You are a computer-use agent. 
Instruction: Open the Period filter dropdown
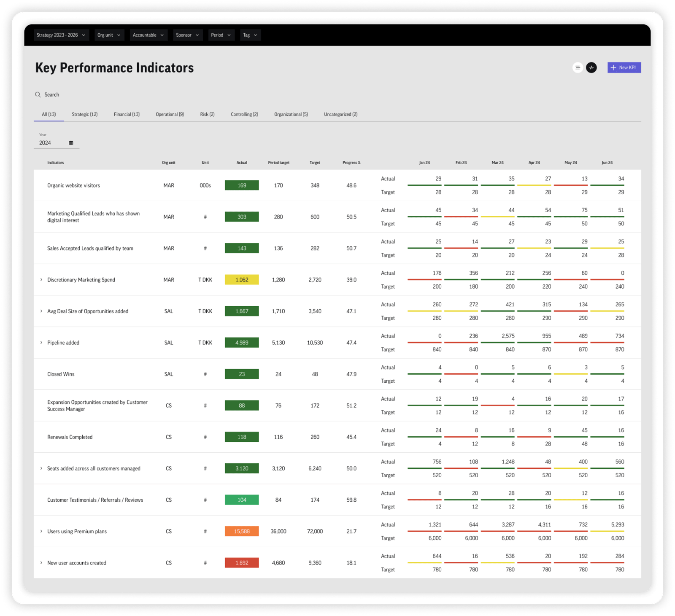221,35
